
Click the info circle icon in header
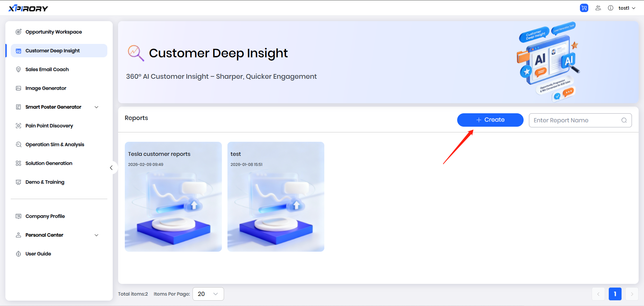click(x=610, y=8)
